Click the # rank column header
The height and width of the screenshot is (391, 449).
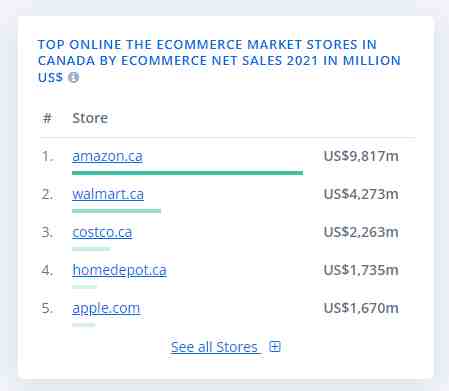point(47,118)
